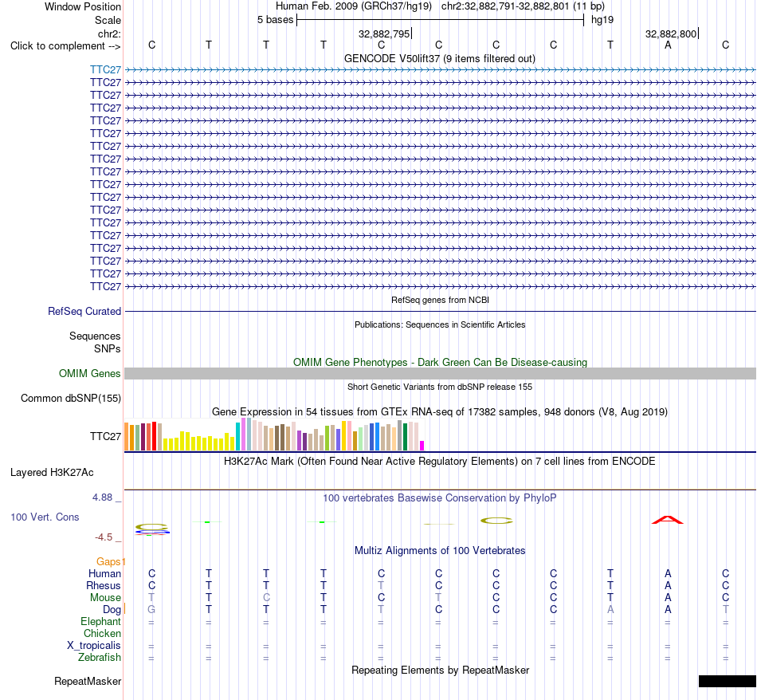The image size is (757, 700).
Task: Click the 'X_tropicalis' alignment row label
Action: (94, 646)
